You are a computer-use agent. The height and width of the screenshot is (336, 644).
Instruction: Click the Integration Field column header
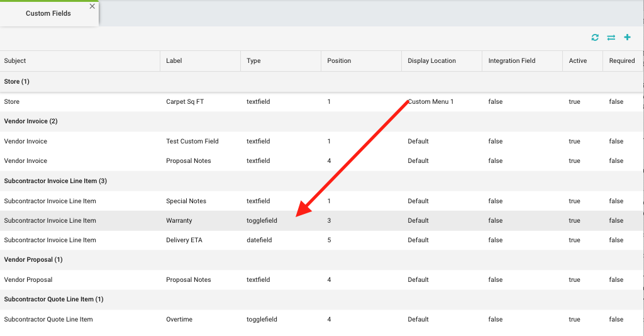pos(512,61)
